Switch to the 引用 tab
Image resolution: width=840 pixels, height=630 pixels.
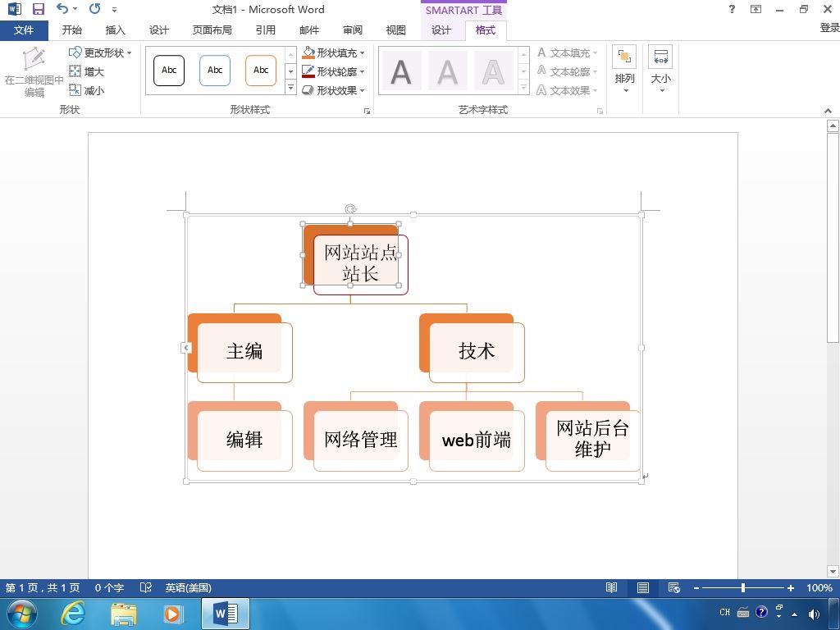[265, 30]
